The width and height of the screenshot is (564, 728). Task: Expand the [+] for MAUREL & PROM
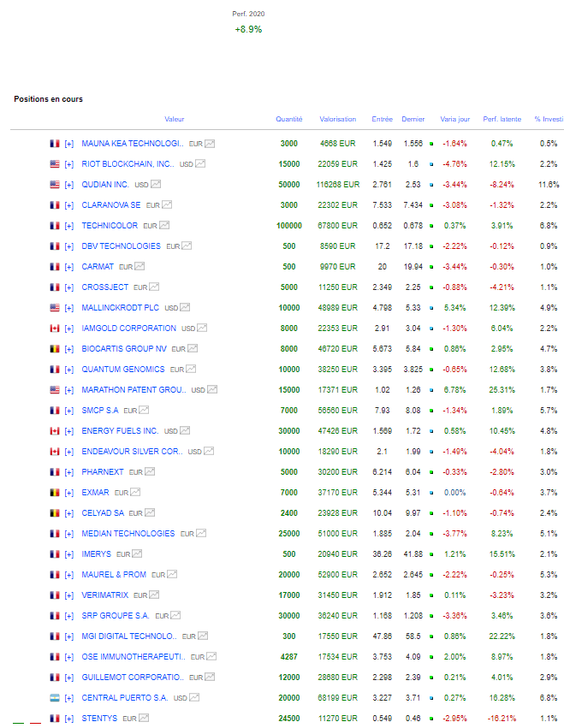tap(69, 575)
